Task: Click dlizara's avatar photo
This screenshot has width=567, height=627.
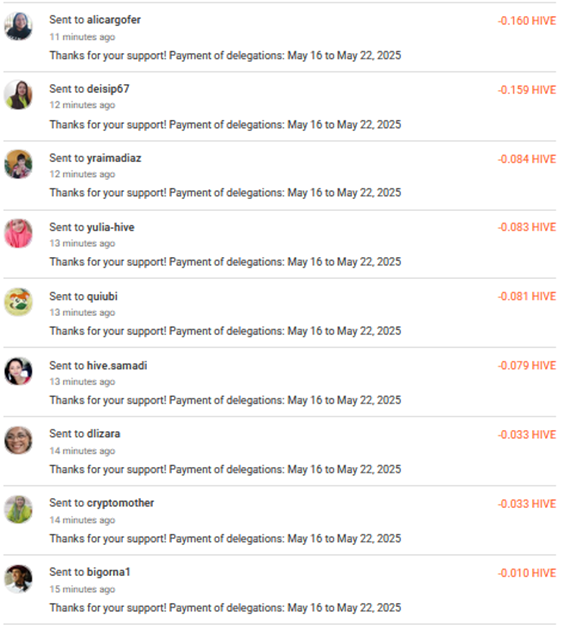Action: 18,441
